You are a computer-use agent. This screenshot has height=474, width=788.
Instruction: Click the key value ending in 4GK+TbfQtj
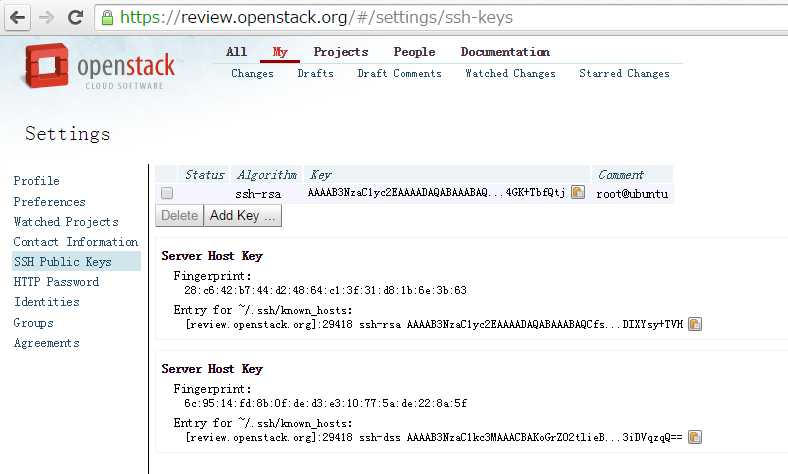click(436, 193)
